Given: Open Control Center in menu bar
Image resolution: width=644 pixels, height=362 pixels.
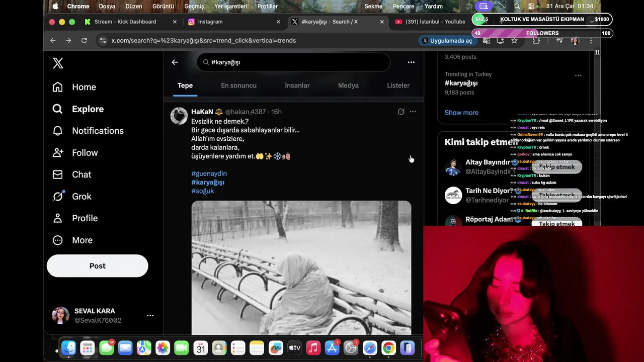Looking at the screenshot, I should (x=532, y=7).
